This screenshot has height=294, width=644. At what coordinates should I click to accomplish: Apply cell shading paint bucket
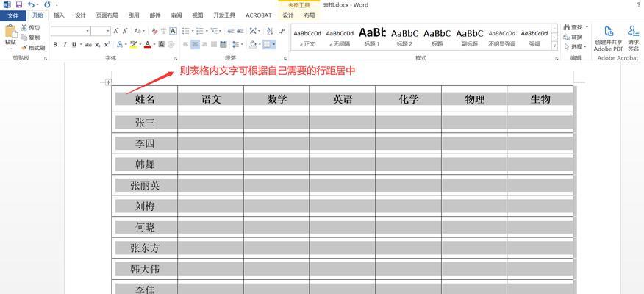coord(253,44)
